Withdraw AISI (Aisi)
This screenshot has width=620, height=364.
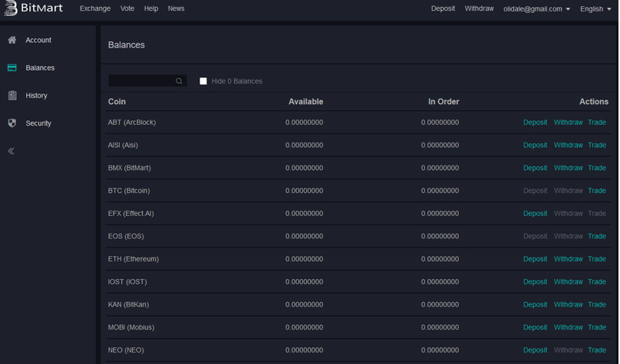568,145
